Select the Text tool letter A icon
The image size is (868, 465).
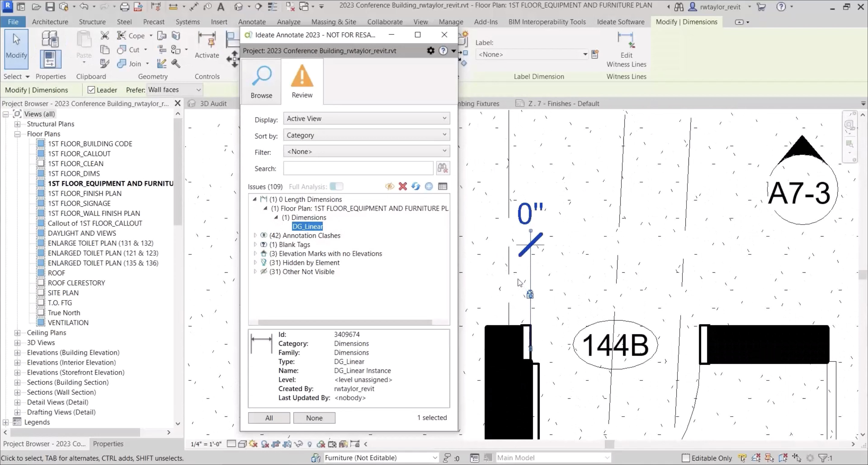[x=221, y=6]
